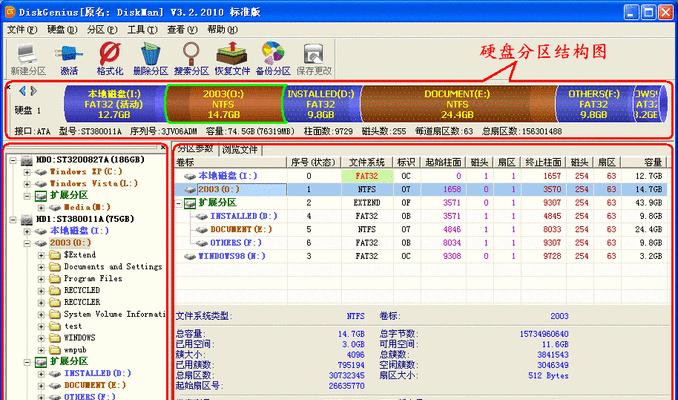Expand 本地磁盘(I:) node in tree
Screen dimensions: 678x400
click(27, 231)
